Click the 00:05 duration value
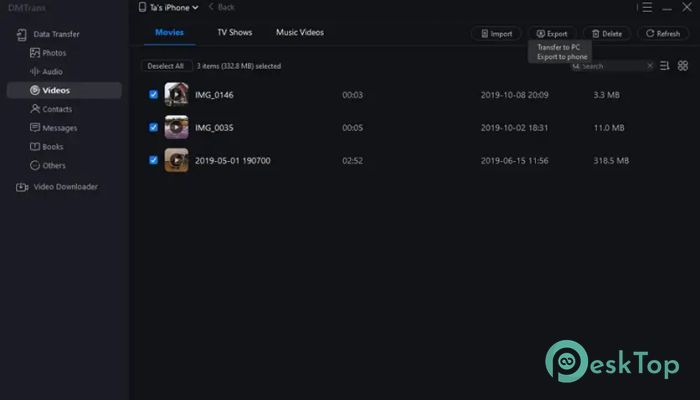 [352, 128]
